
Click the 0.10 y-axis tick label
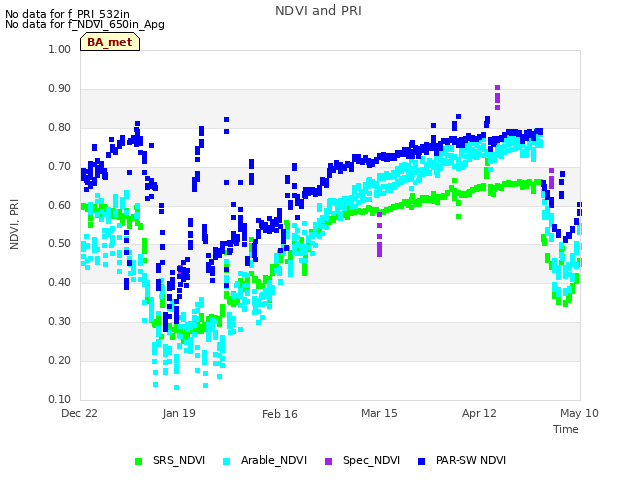[x=60, y=399]
